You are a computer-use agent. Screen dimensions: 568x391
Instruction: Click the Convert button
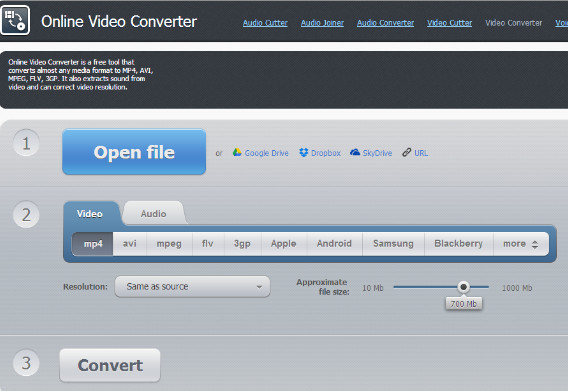pos(110,365)
